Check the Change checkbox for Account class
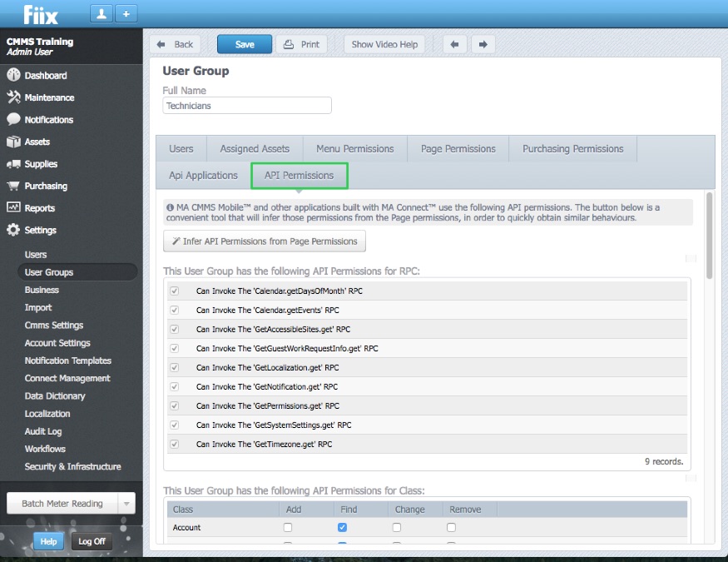The image size is (728, 562). (x=397, y=527)
